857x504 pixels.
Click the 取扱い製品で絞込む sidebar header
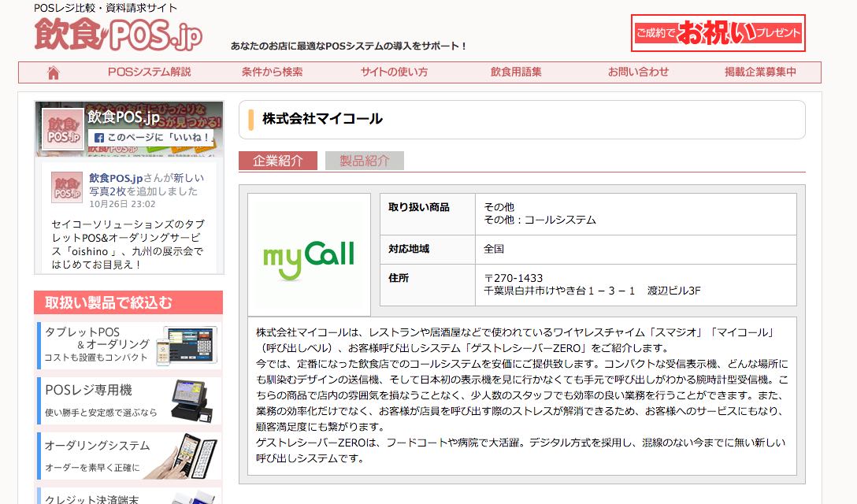[128, 302]
